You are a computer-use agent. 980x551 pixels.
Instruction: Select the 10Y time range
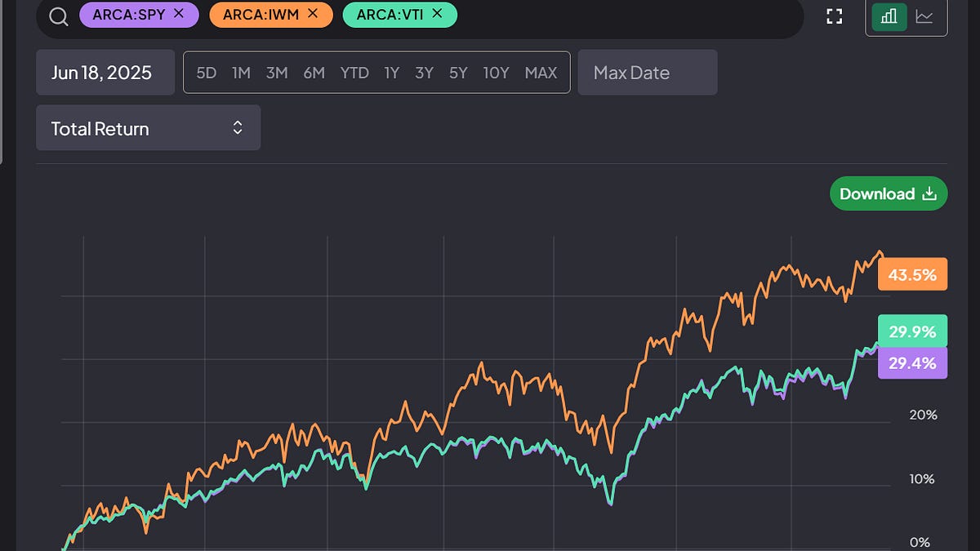[496, 73]
